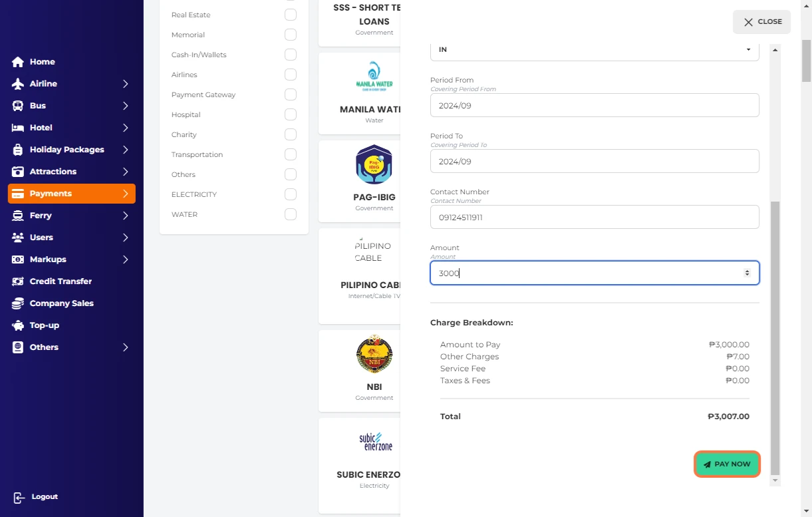Click the Logout icon

19,497
